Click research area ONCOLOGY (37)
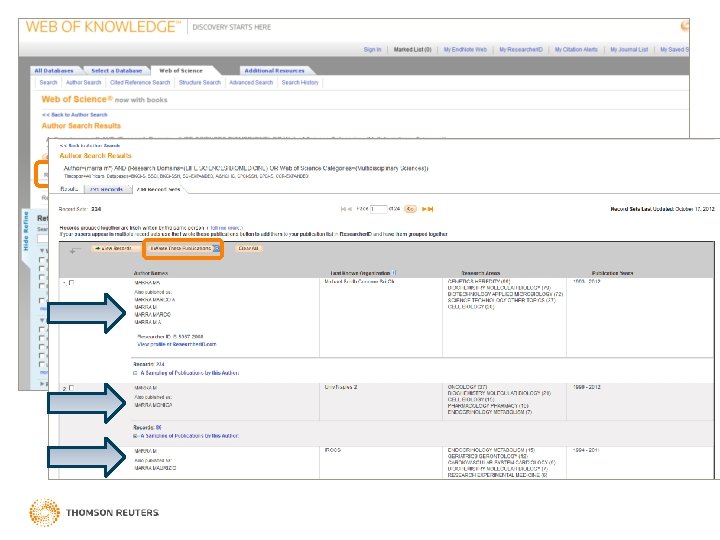This screenshot has width=720, height=540. pyautogui.click(x=467, y=387)
